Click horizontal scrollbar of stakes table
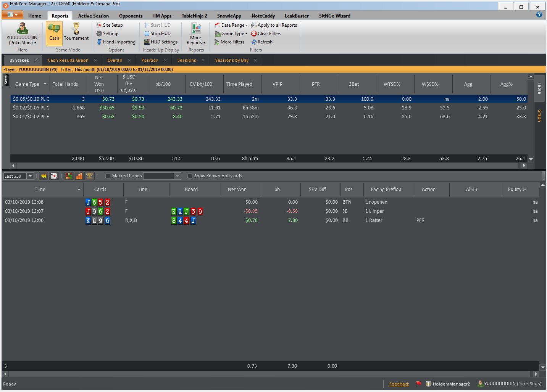The width and height of the screenshot is (547, 392). [269, 165]
